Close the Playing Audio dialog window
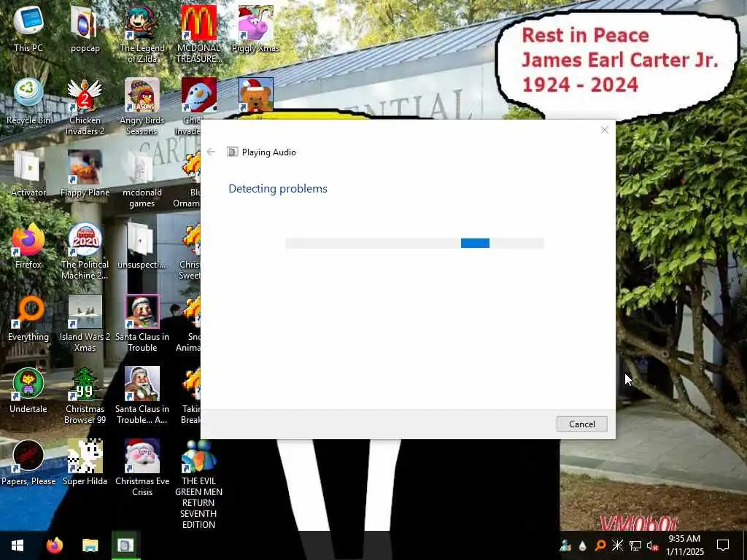Image resolution: width=747 pixels, height=560 pixels. pos(604,130)
